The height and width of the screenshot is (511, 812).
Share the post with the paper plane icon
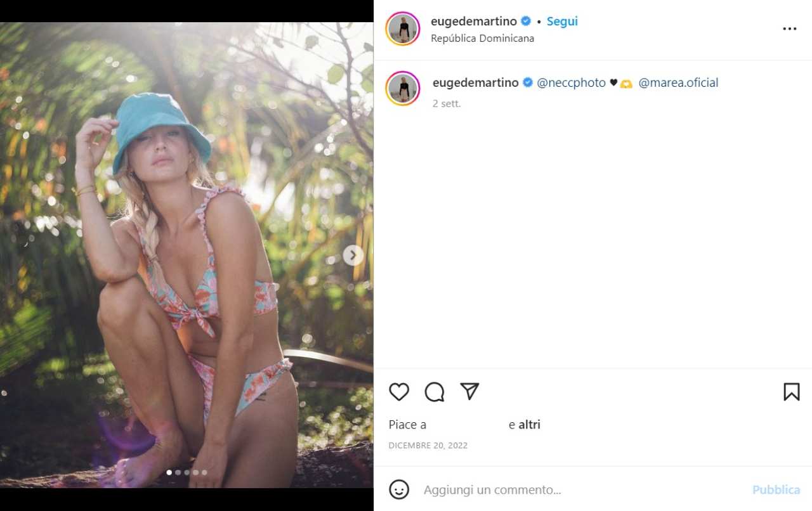coord(469,392)
